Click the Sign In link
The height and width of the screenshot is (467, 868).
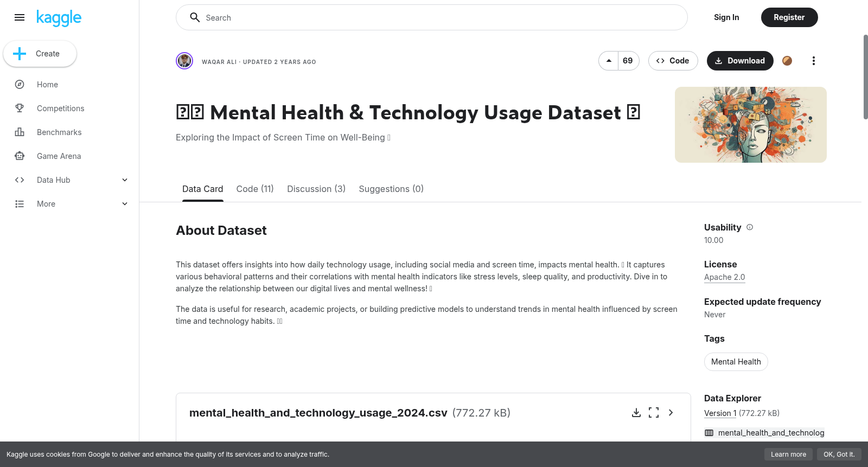pos(726,17)
